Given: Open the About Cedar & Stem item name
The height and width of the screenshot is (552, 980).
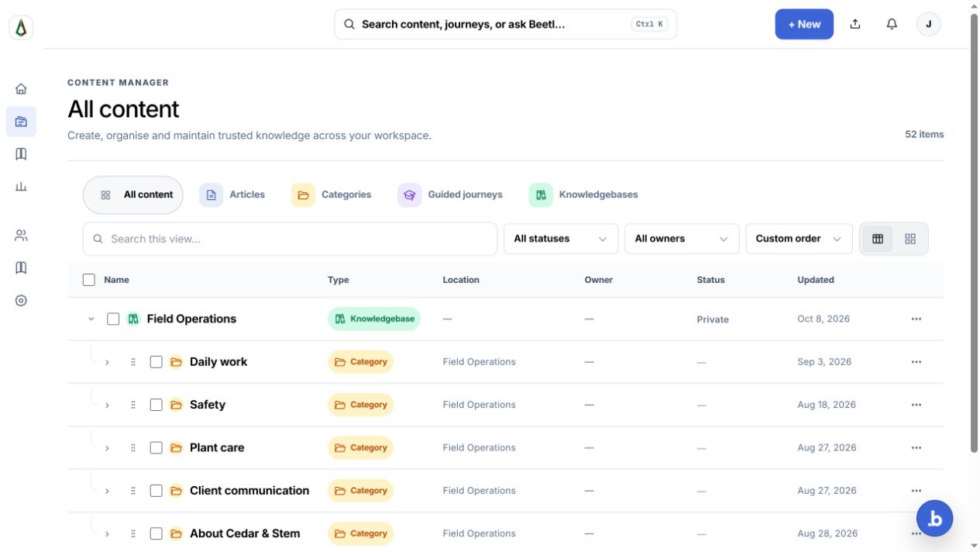Looking at the screenshot, I should click(245, 533).
